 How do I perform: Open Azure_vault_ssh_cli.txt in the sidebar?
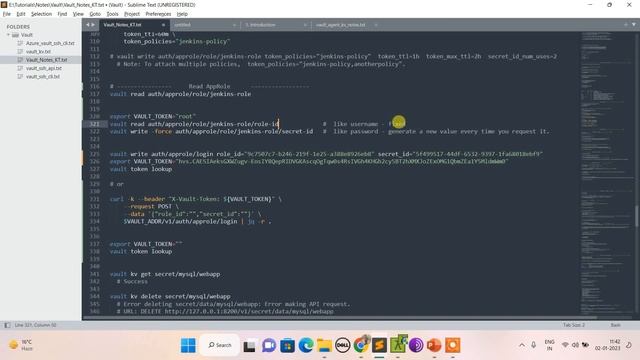[50, 43]
